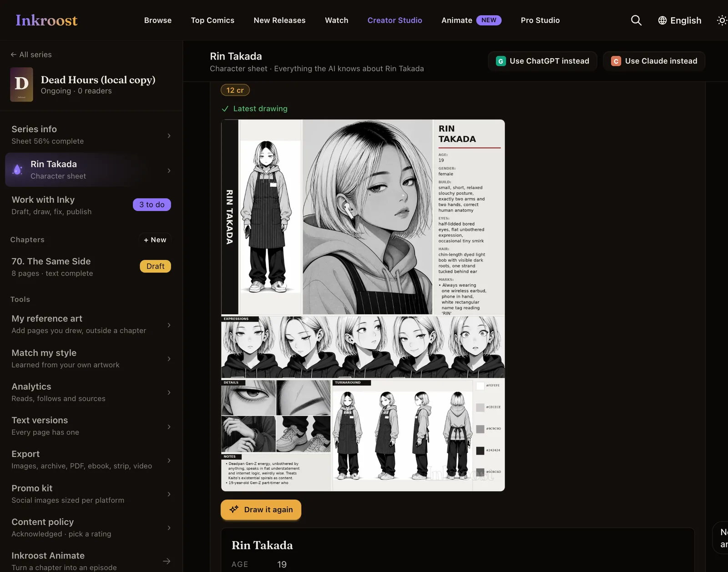Viewport: 728px width, 572px height.
Task: Go to Top Comics
Action: [212, 20]
